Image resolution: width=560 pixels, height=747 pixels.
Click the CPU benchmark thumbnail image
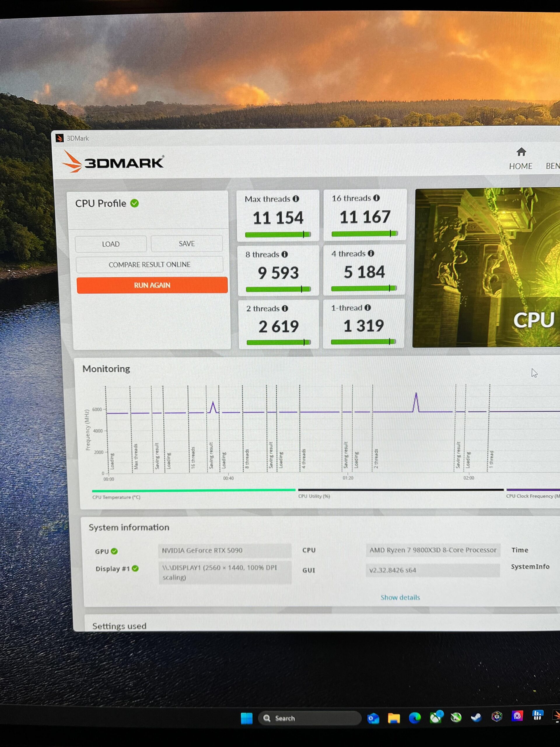coord(486,268)
